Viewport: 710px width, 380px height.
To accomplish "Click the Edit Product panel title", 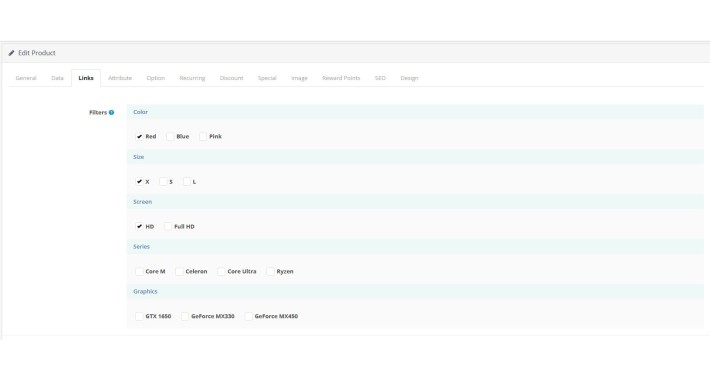I will pos(37,53).
